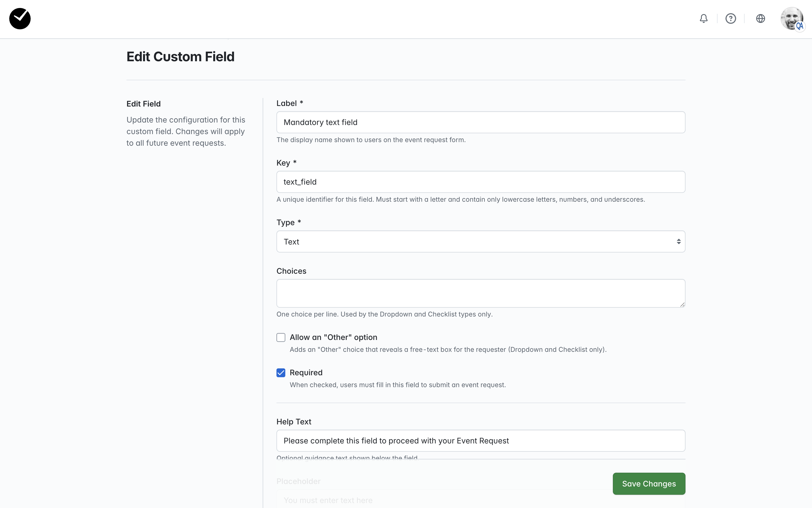The width and height of the screenshot is (812, 508).
Task: Open the Type dropdown showing Text
Action: 481,241
